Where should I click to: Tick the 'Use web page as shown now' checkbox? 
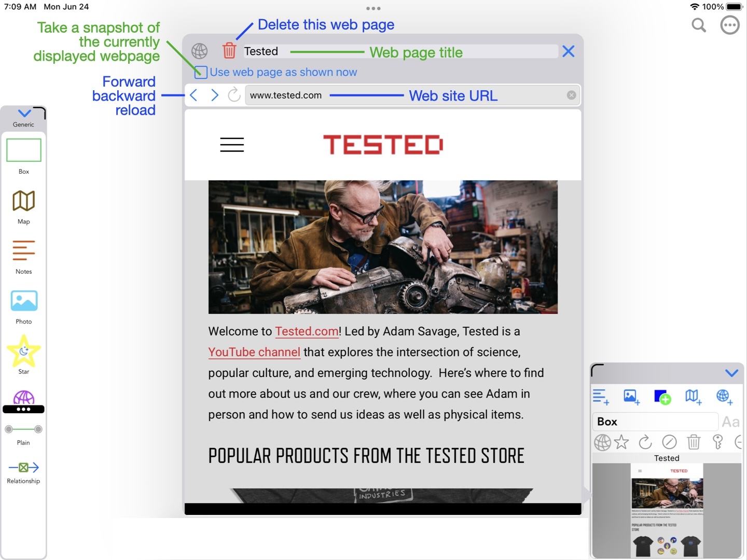[x=201, y=73]
